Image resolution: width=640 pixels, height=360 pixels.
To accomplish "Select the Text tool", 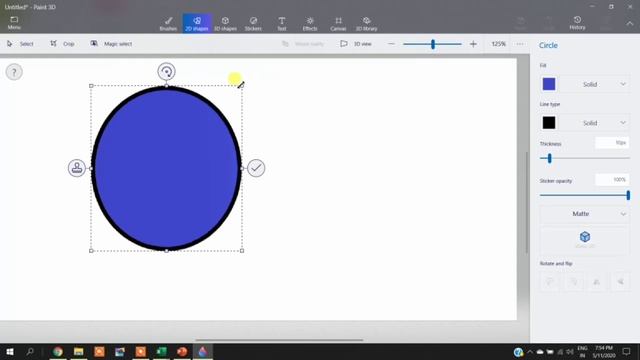I will (282, 24).
